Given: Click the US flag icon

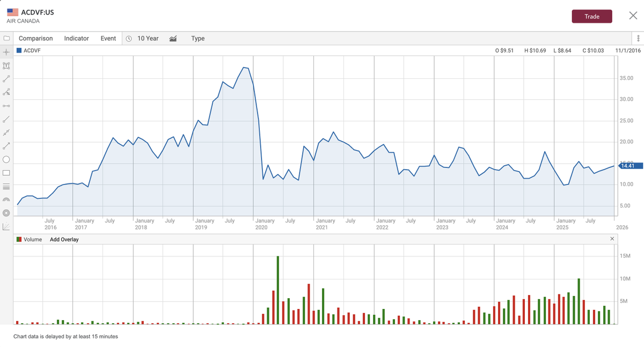Looking at the screenshot, I should [x=12, y=12].
